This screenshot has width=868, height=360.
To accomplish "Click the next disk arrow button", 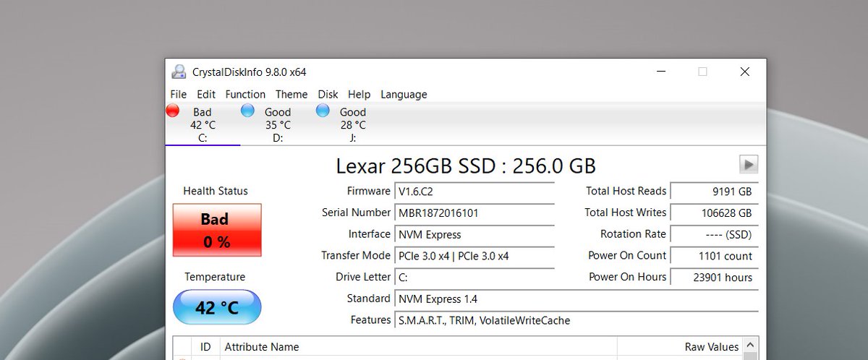I will click(x=749, y=164).
